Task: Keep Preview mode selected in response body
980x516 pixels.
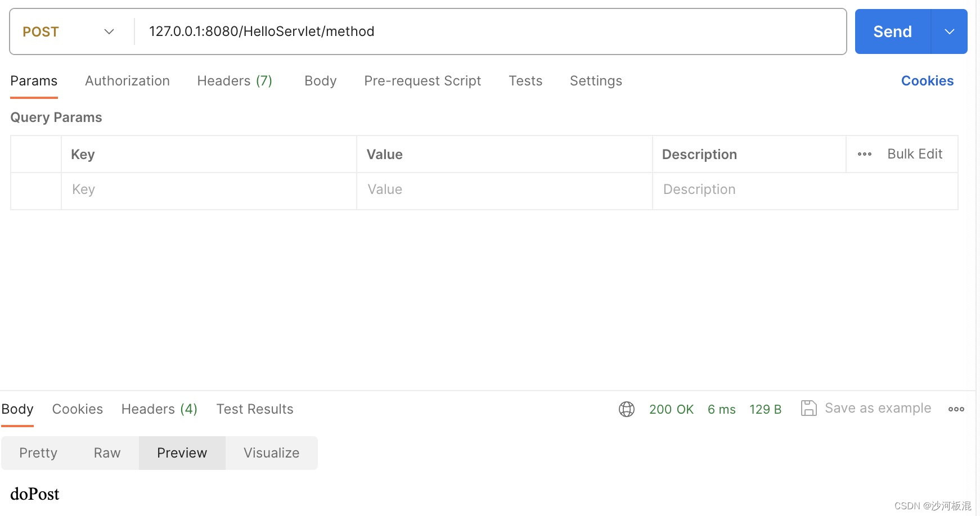Action: (x=181, y=452)
